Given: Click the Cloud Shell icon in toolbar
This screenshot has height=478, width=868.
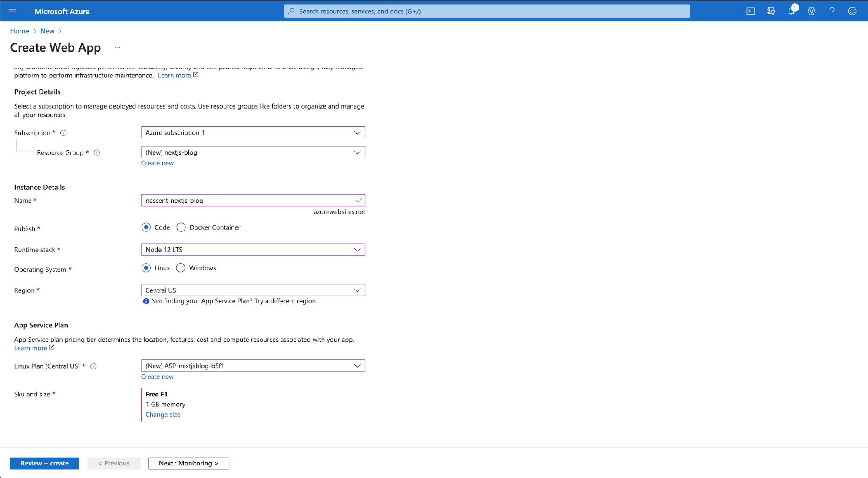Looking at the screenshot, I should point(752,10).
